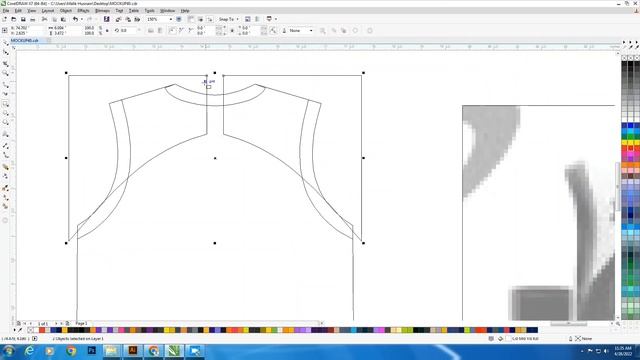Click the outline None indicator in status bar
This screenshot has height=360, width=640.
pyautogui.click(x=583, y=339)
